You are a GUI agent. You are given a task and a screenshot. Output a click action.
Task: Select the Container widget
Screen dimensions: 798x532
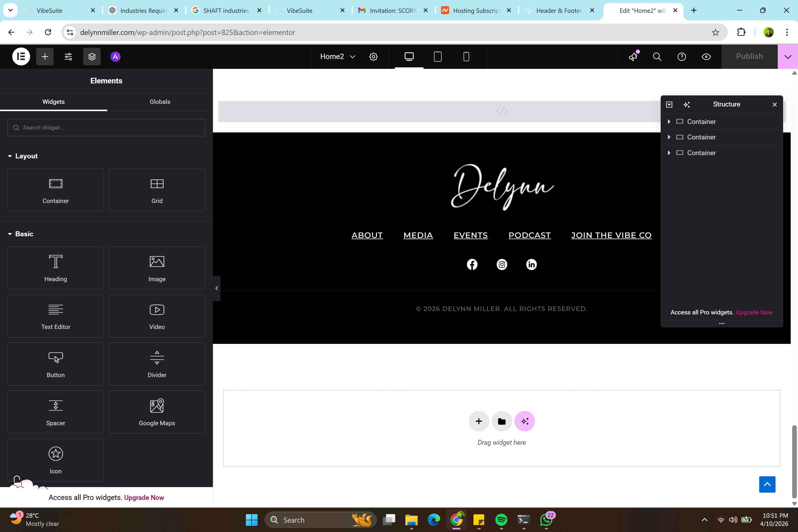coord(56,190)
